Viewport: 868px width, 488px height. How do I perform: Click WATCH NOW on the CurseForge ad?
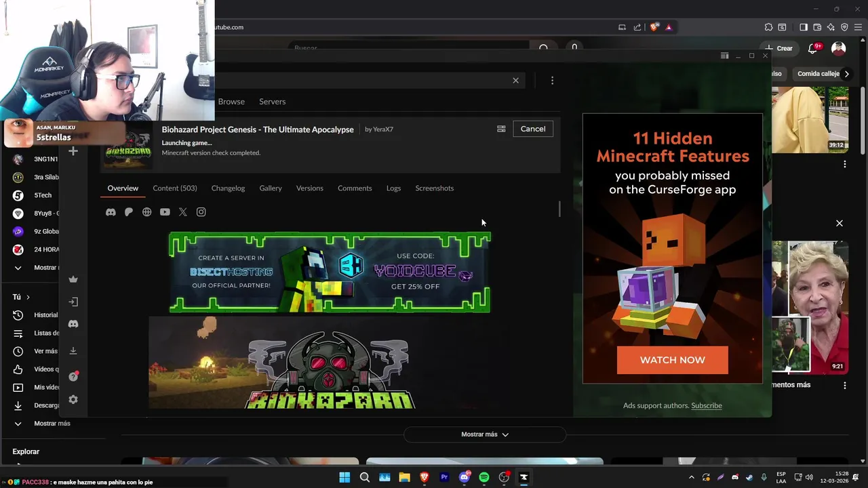point(673,360)
